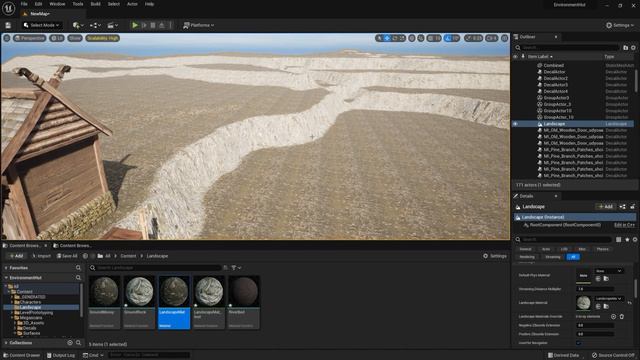Image resolution: width=640 pixels, height=360 pixels.
Task: Switch to the second Content Browser tab
Action: (x=72, y=246)
